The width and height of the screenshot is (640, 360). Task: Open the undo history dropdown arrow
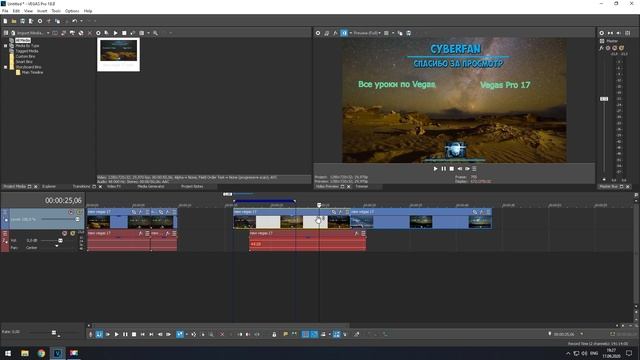coord(81,21)
